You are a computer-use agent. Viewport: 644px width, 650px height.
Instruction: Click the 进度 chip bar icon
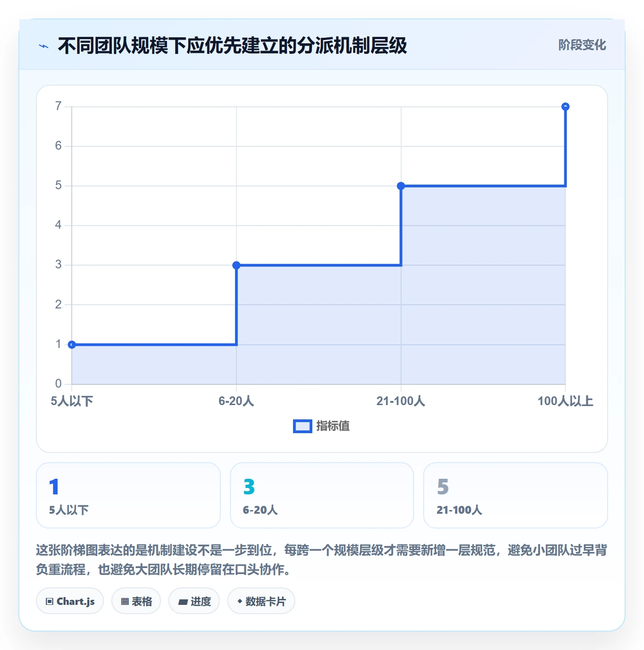pyautogui.click(x=183, y=602)
